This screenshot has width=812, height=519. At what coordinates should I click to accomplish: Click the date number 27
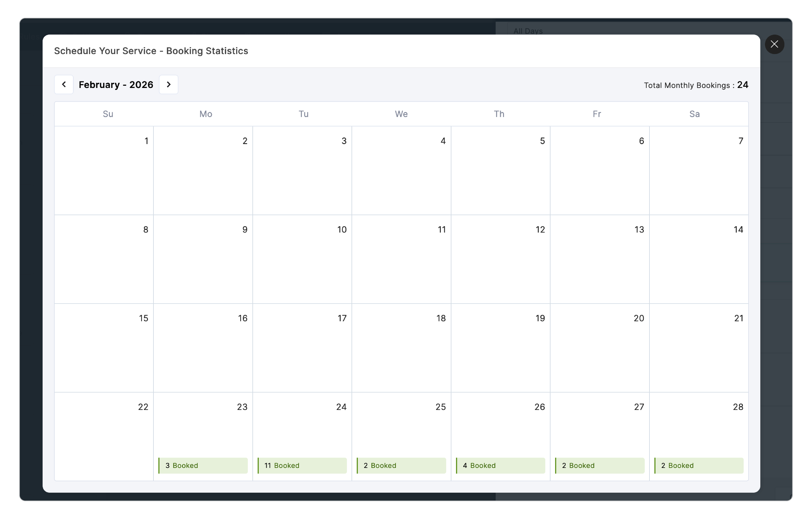[639, 407]
